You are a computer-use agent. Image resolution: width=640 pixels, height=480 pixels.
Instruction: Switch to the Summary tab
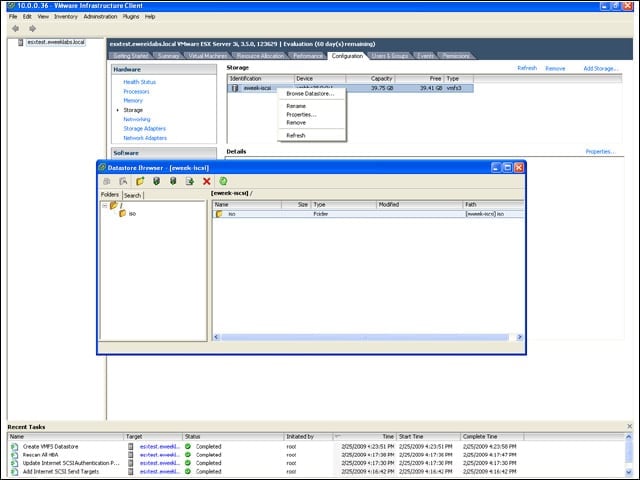(168, 56)
